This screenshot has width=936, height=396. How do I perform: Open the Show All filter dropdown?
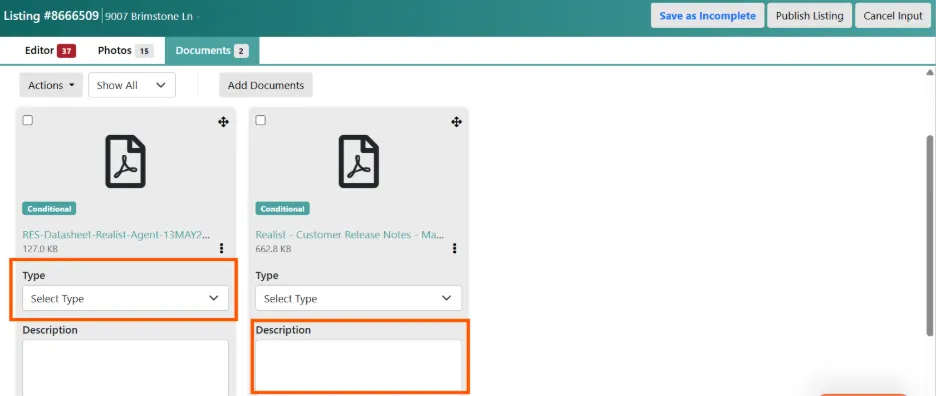click(132, 85)
